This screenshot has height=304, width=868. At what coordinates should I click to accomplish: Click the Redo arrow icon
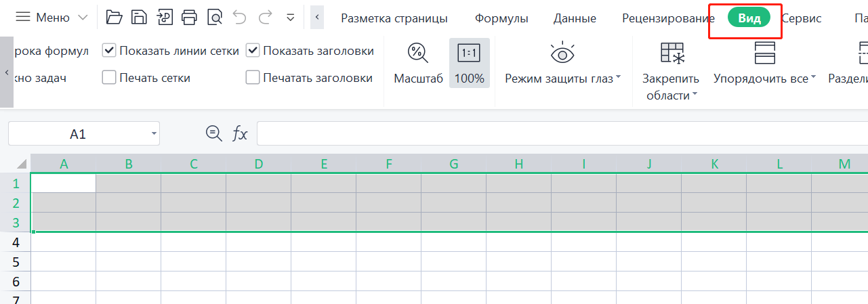point(266,18)
